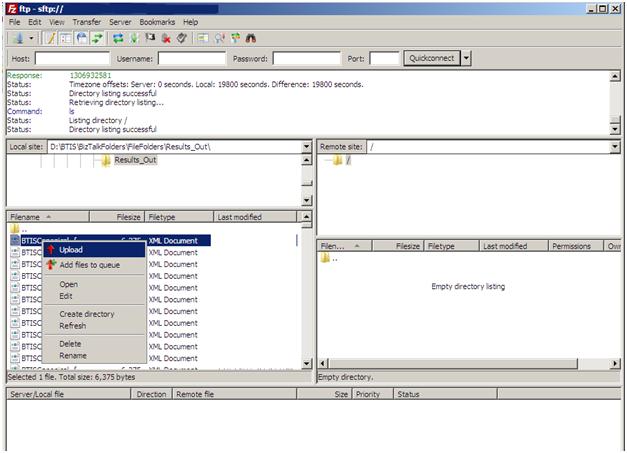This screenshot has width=627, height=453.
Task: Toggle synchronized browsing toolbar icon
Action: (236, 38)
